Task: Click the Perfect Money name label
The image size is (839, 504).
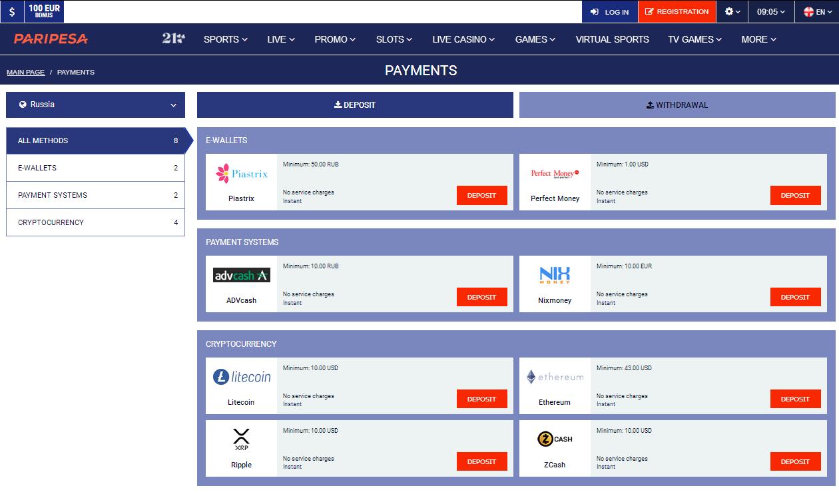Action: point(555,198)
